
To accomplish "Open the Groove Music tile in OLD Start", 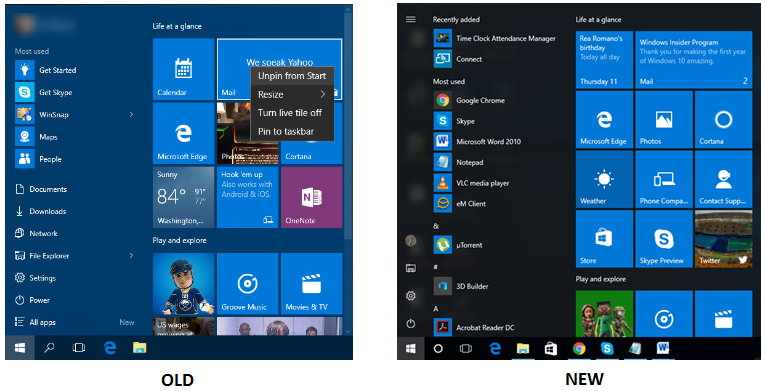I will tap(247, 284).
